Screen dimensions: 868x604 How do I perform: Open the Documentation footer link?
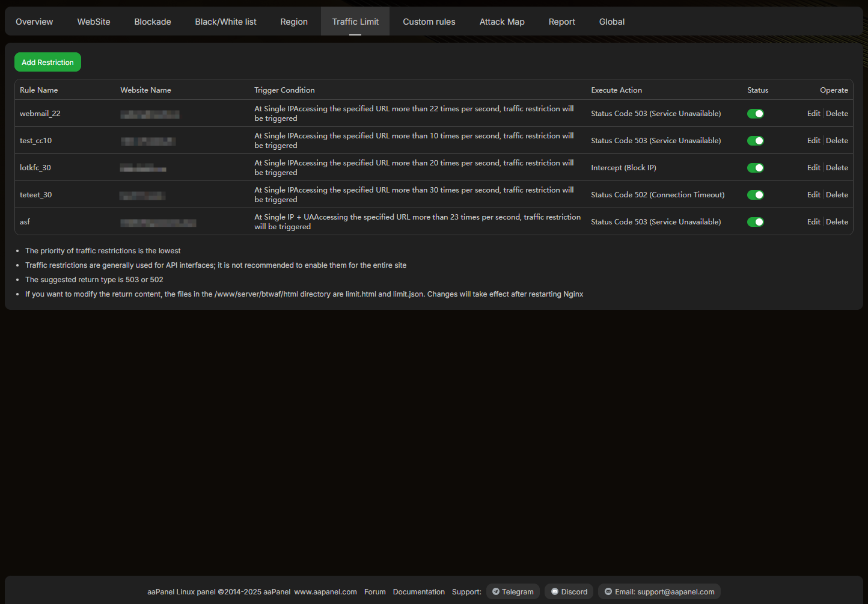click(418, 592)
